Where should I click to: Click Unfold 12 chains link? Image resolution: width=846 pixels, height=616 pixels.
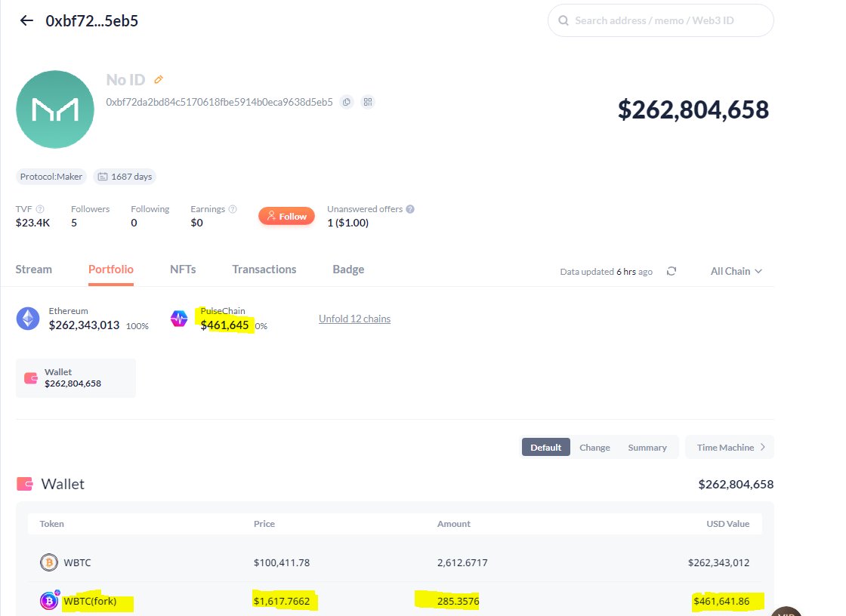point(354,319)
